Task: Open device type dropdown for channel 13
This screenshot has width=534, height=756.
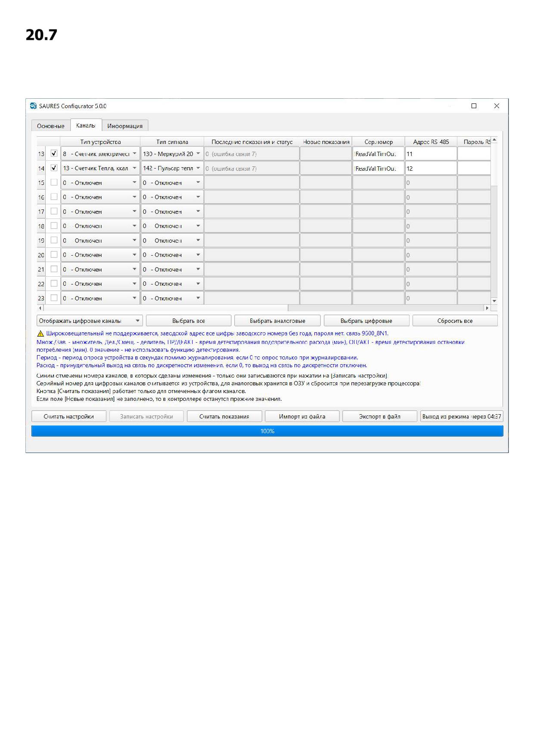Action: 100,154
